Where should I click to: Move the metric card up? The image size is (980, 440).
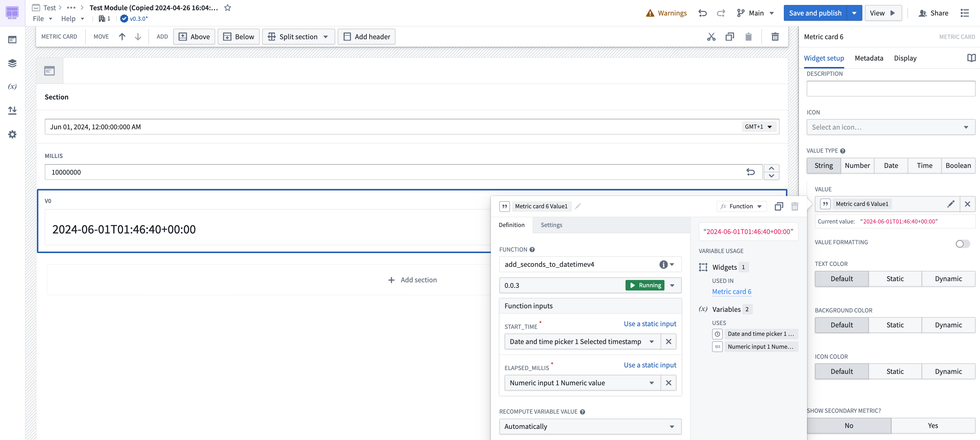click(x=122, y=37)
